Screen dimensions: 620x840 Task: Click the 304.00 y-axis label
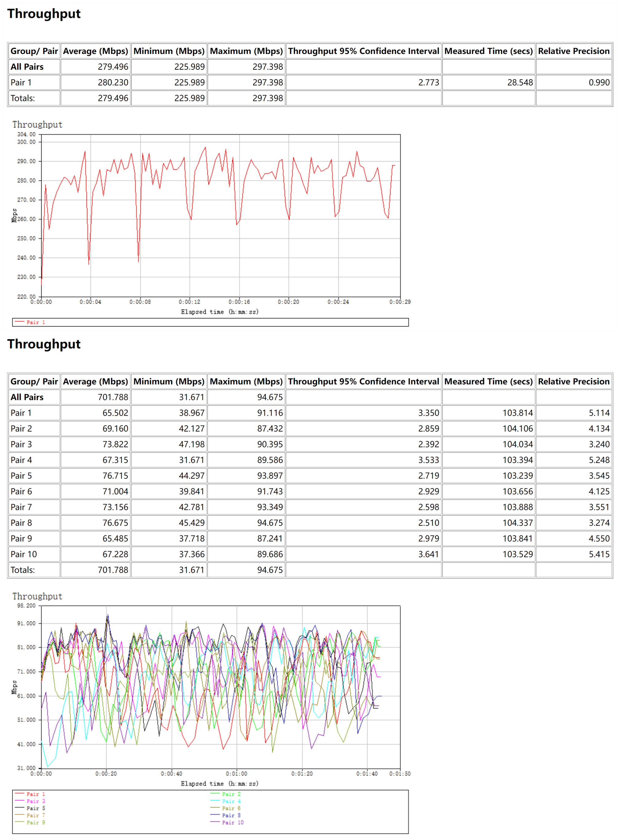pyautogui.click(x=26, y=134)
